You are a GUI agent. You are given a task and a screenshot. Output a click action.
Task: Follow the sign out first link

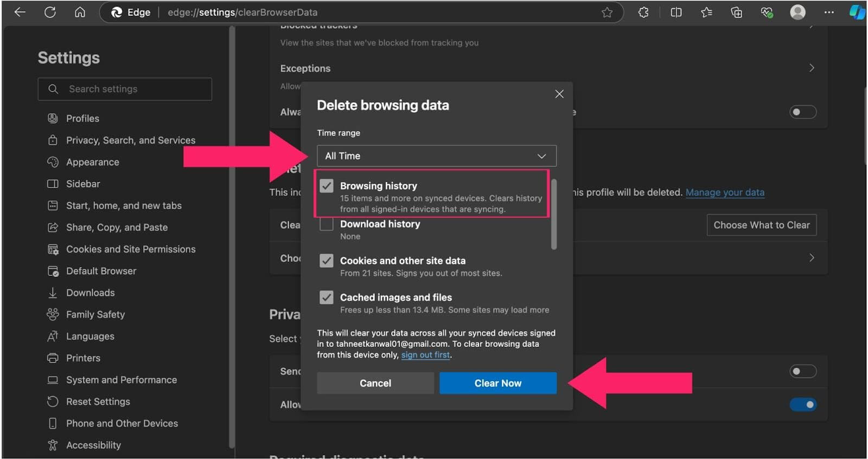point(425,355)
